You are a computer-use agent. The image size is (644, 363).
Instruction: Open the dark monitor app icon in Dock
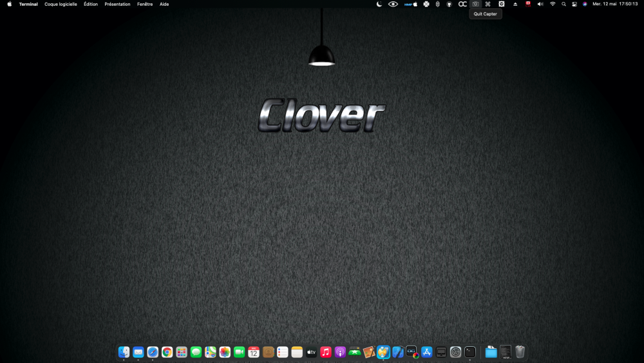pyautogui.click(x=441, y=352)
